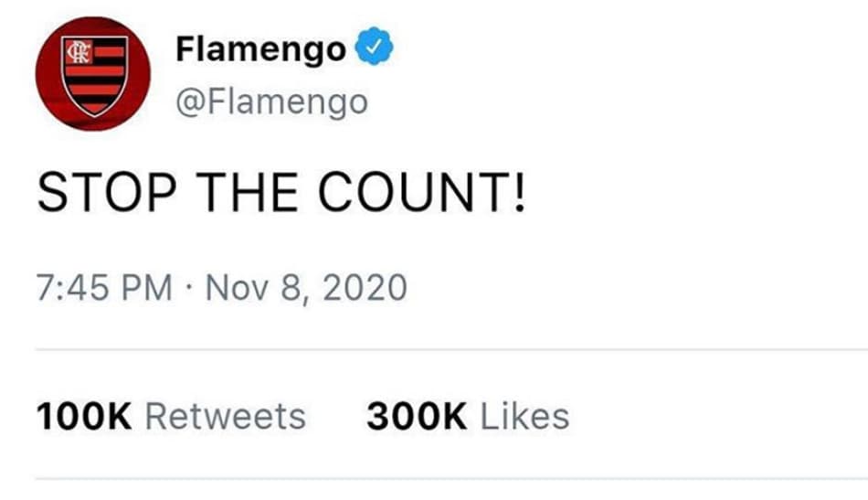
Task: Open the Likes label list
Action: (524, 417)
